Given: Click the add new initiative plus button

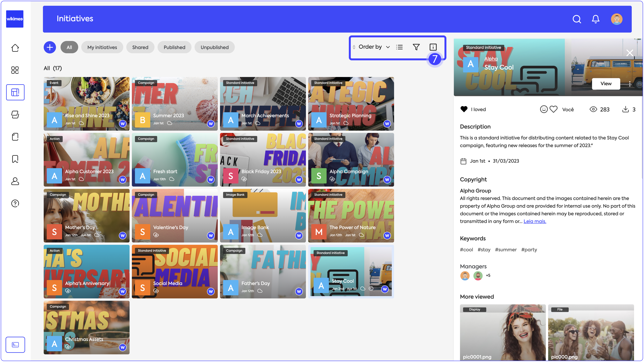Looking at the screenshot, I should click(50, 47).
